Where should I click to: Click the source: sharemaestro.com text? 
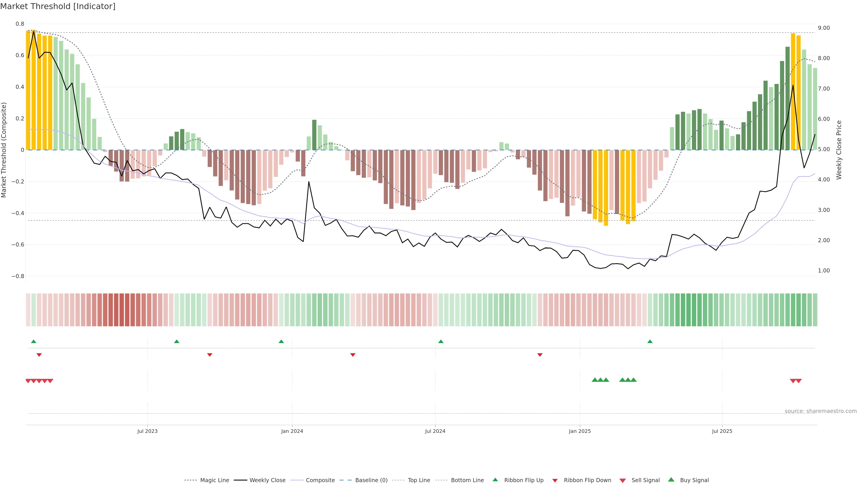(821, 411)
